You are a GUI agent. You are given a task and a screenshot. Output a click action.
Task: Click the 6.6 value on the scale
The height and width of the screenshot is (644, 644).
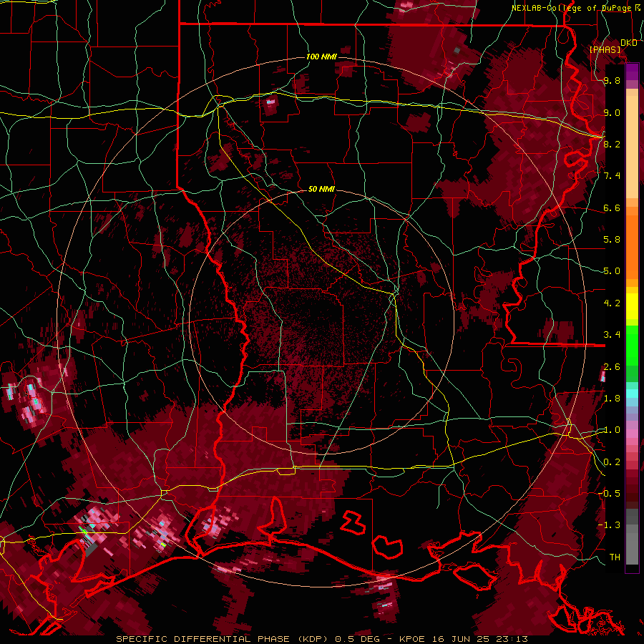(612, 208)
